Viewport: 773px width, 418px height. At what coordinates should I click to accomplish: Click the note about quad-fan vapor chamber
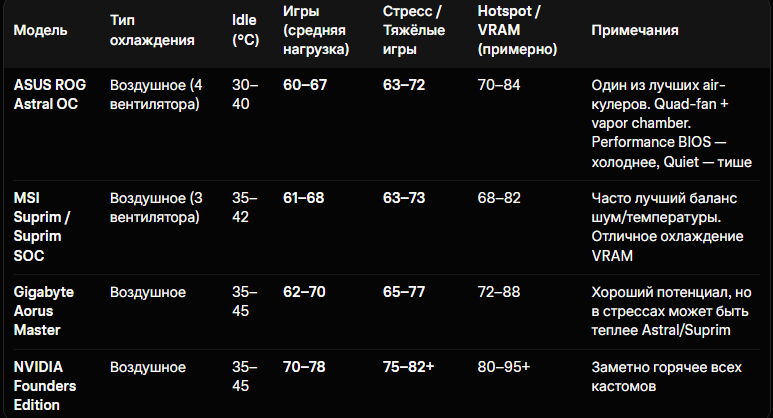(x=671, y=124)
